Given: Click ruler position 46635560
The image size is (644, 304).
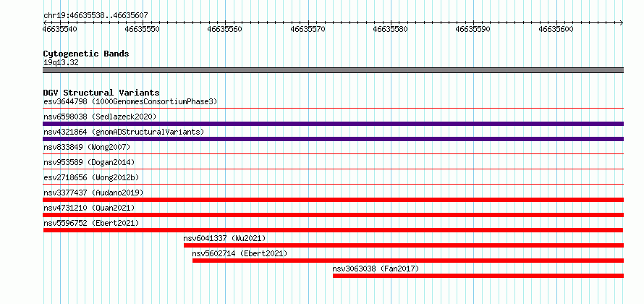Looking at the screenshot, I should [x=225, y=29].
